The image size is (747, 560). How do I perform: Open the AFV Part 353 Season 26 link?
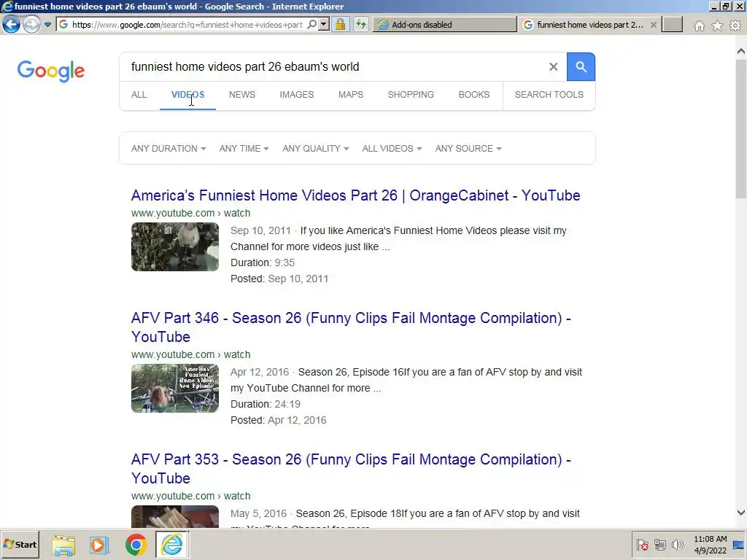(x=351, y=469)
